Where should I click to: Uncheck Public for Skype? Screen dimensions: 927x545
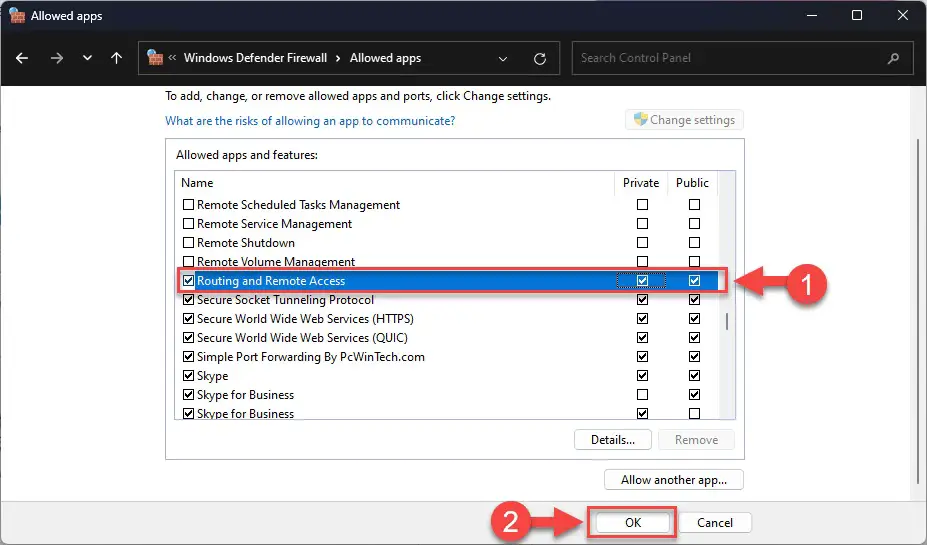point(694,375)
